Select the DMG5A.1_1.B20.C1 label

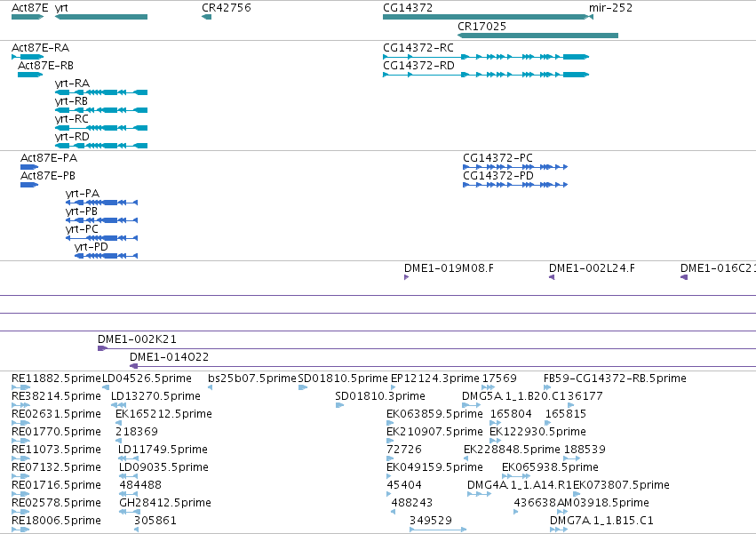(x=513, y=396)
